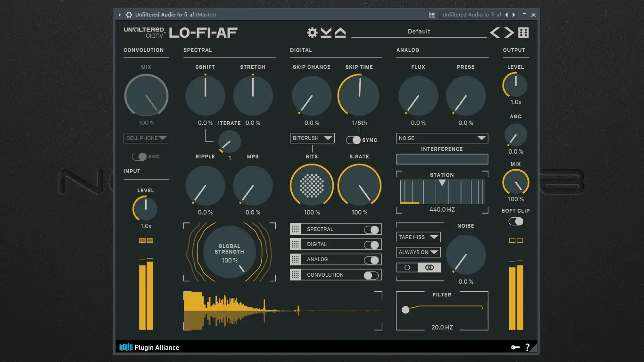Click the Input Level knob

(146, 208)
